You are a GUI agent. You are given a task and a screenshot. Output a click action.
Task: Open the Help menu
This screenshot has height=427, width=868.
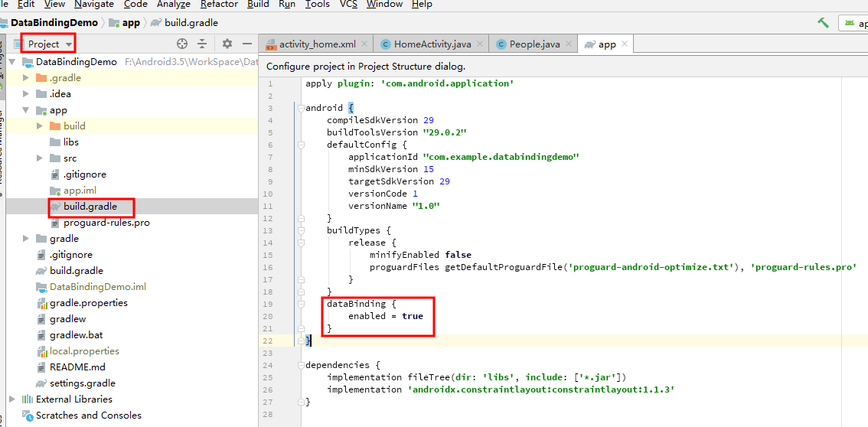click(422, 5)
